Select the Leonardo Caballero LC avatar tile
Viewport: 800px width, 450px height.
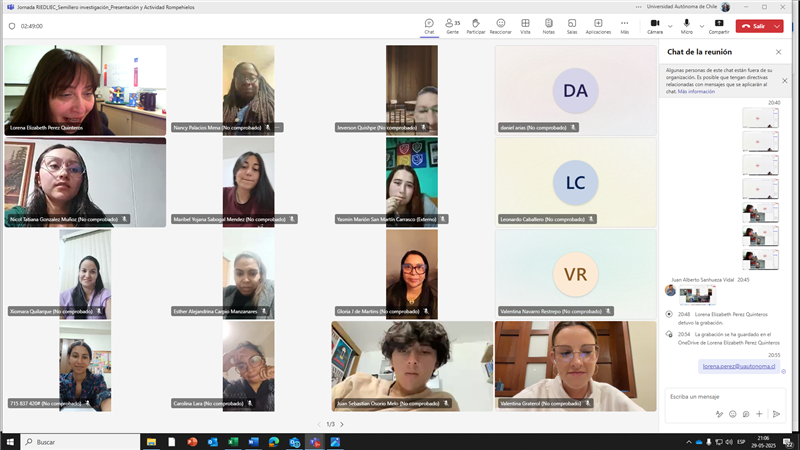576,182
